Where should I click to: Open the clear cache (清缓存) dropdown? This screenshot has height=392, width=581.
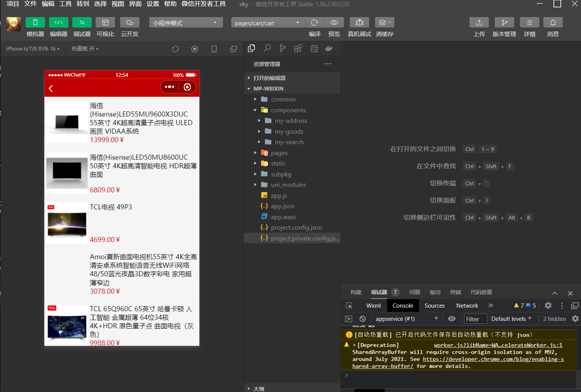point(385,23)
